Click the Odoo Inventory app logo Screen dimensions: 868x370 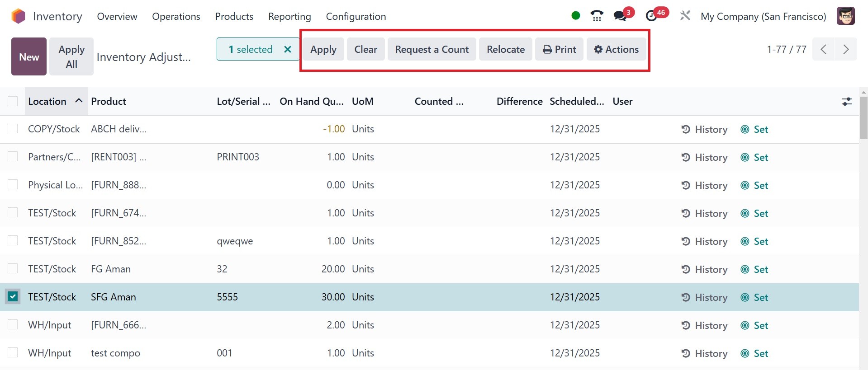pos(18,16)
